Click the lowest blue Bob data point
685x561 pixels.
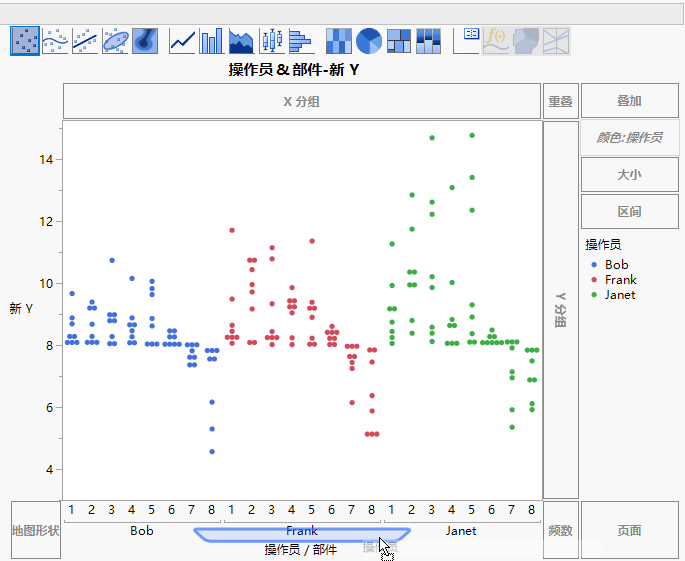pos(212,452)
